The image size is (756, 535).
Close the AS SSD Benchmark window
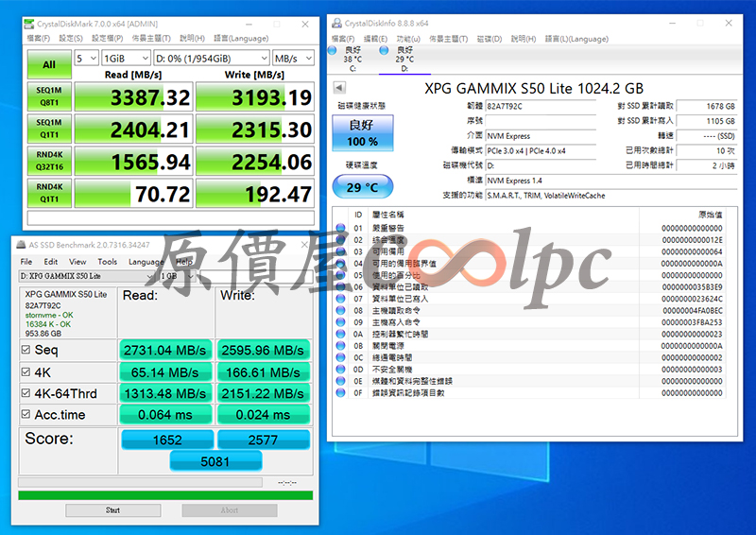point(304,245)
